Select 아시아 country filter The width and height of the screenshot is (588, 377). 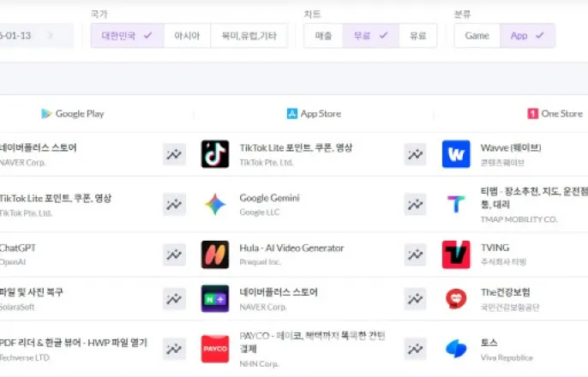click(x=187, y=36)
